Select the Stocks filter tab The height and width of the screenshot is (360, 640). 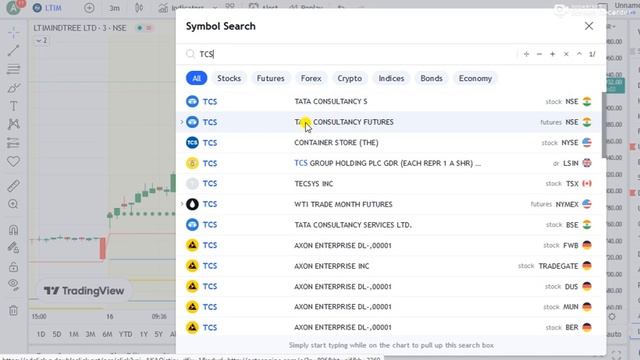tap(229, 78)
